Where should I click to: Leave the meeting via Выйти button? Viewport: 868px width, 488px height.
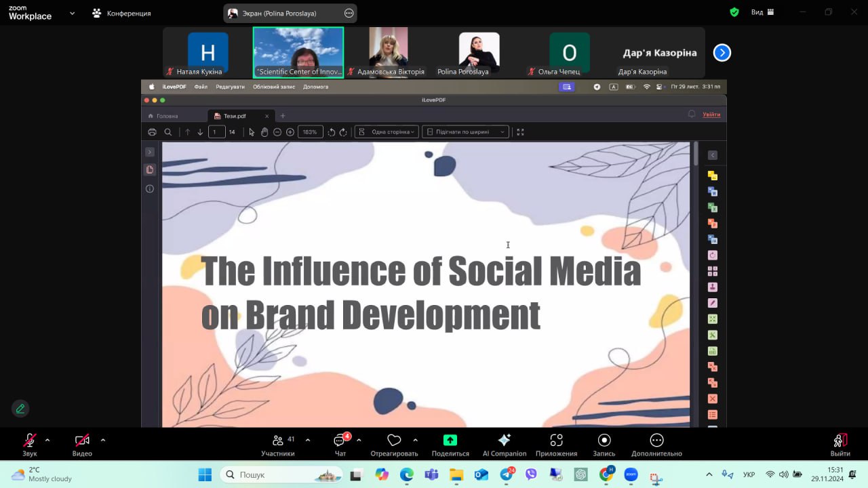tap(840, 441)
